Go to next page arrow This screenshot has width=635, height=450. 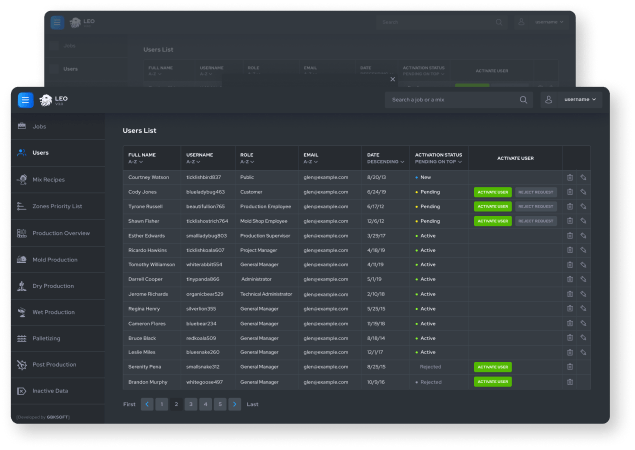pos(234,404)
